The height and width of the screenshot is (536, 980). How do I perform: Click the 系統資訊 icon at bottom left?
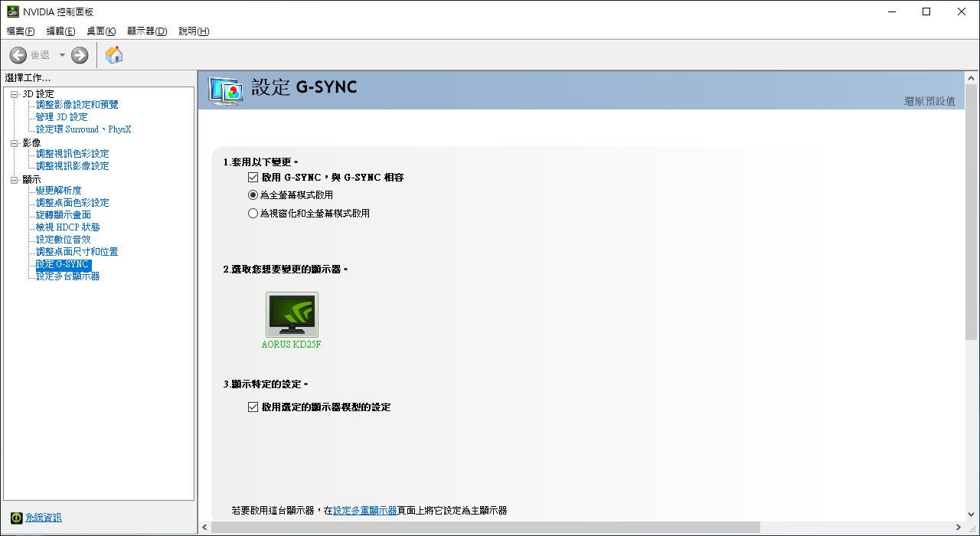tap(17, 518)
